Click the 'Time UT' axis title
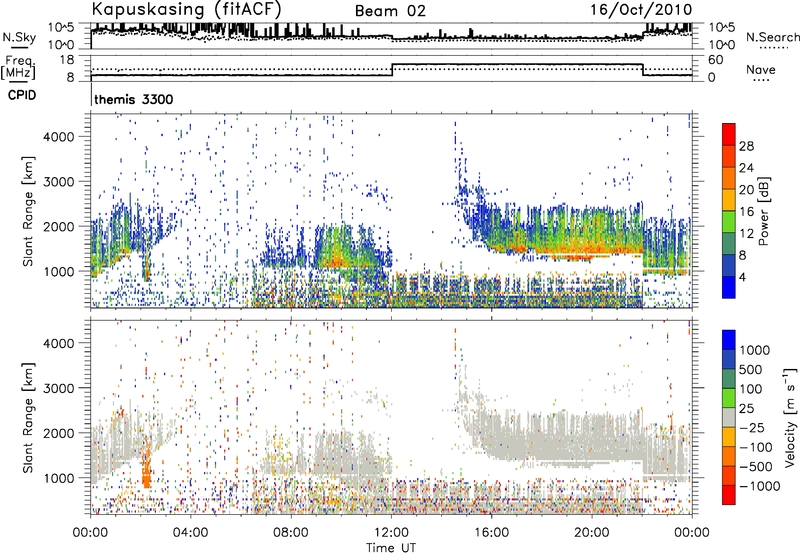This screenshot has height=554, width=800. click(x=391, y=548)
